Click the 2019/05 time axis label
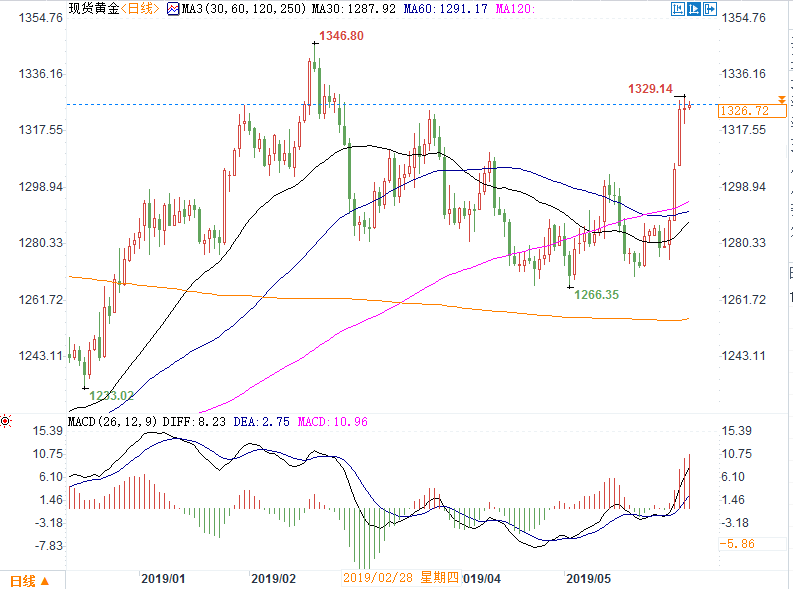This screenshot has width=793, height=589. point(588,579)
